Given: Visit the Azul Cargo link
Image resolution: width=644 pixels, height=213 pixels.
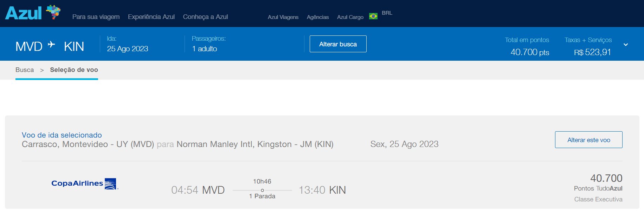Looking at the screenshot, I should [x=350, y=17].
